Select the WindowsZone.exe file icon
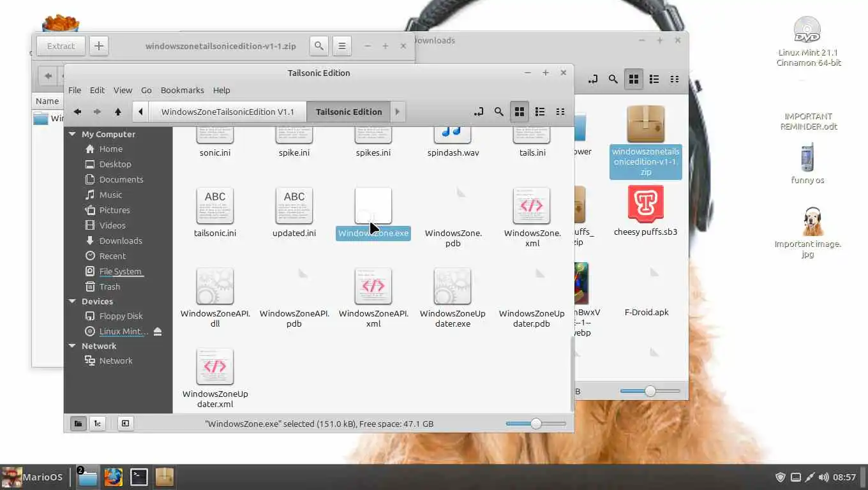This screenshot has width=868, height=490. click(x=373, y=205)
